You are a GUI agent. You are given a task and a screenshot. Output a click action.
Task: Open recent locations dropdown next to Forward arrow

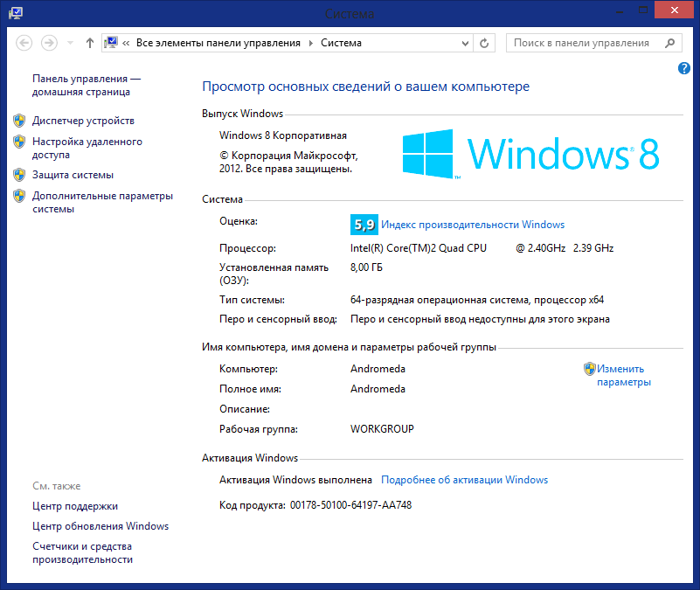click(x=70, y=43)
